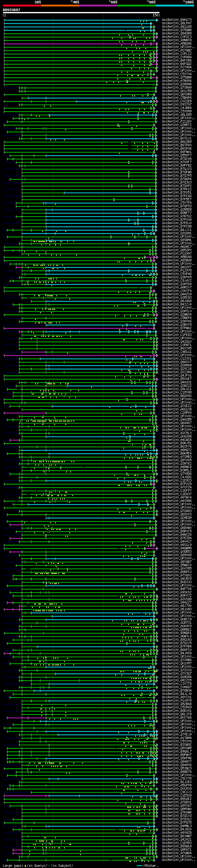Select the UniRef100_Q559T7 label
The width and height of the screenshot is (197, 868).
tap(177, 155)
